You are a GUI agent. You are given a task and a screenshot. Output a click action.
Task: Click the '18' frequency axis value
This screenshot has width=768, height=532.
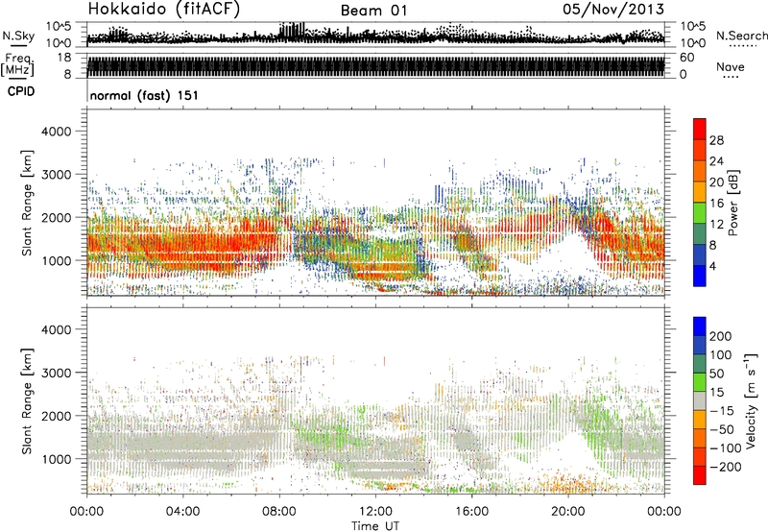point(64,58)
